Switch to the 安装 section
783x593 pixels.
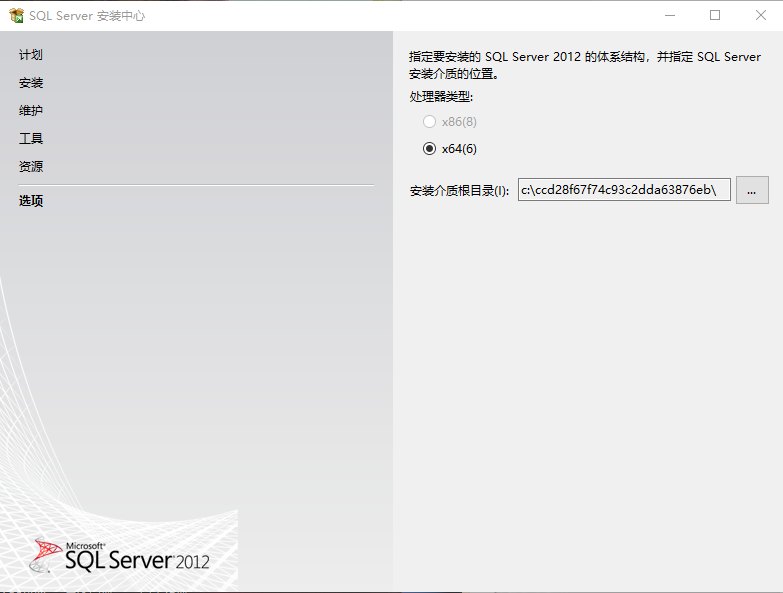click(x=31, y=83)
